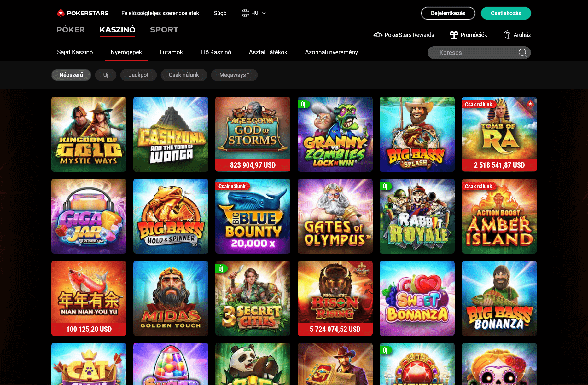
Task: Open Big Blue Bounty game
Action: [x=253, y=216]
